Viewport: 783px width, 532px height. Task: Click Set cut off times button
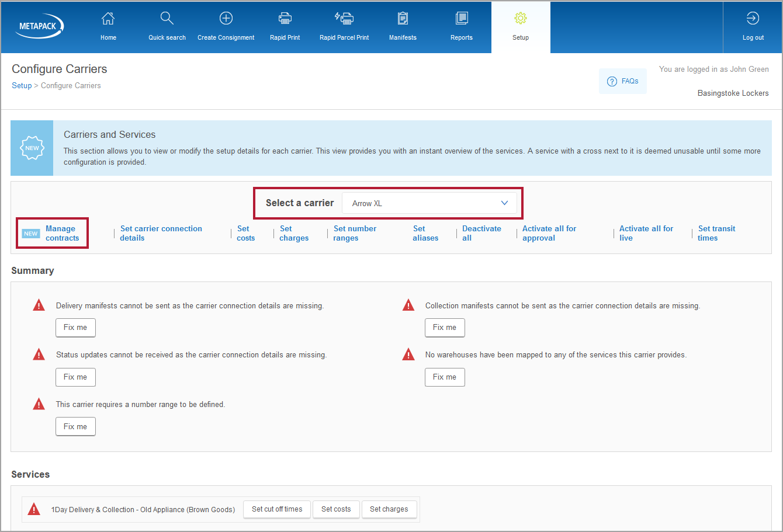(x=277, y=509)
